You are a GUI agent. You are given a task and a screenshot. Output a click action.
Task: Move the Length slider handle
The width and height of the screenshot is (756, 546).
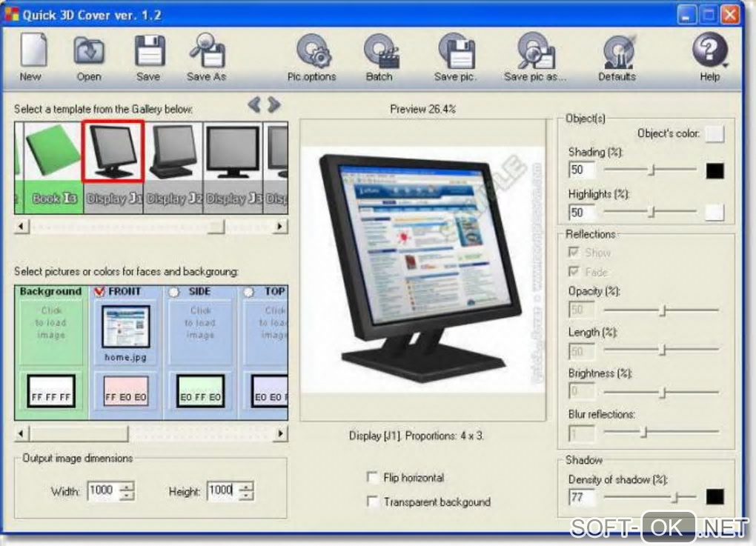click(x=664, y=350)
